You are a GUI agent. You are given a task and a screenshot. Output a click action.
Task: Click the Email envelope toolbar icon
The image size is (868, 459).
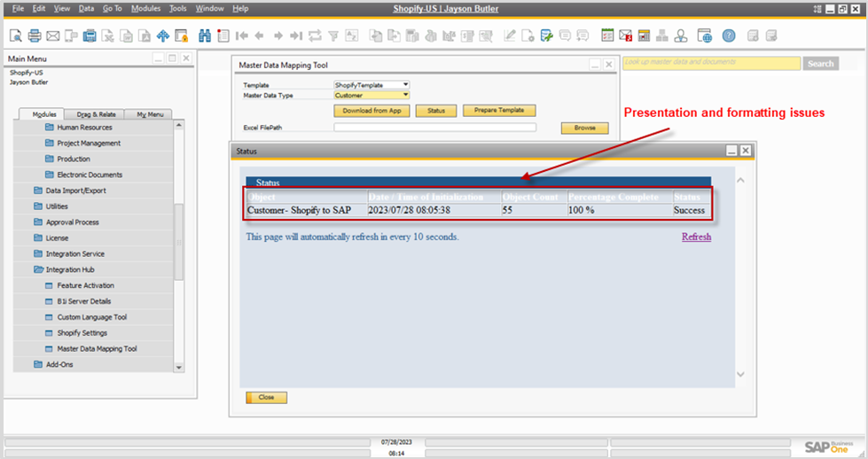pyautogui.click(x=52, y=36)
